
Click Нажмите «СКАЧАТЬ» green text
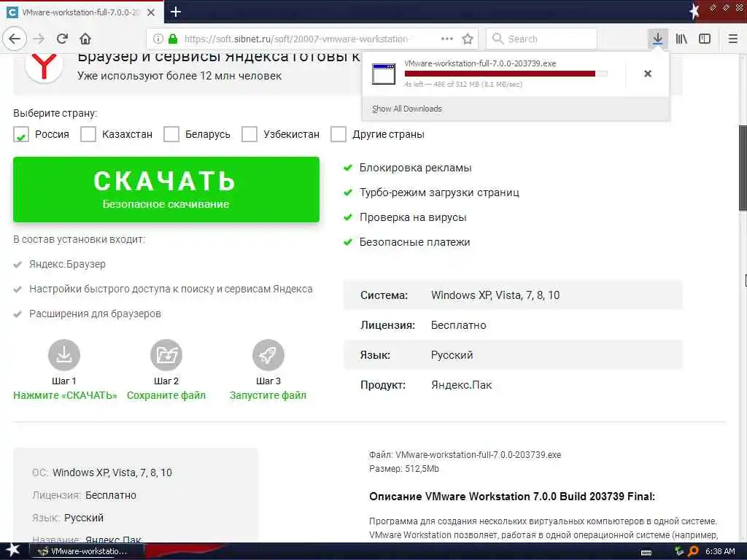(x=65, y=395)
